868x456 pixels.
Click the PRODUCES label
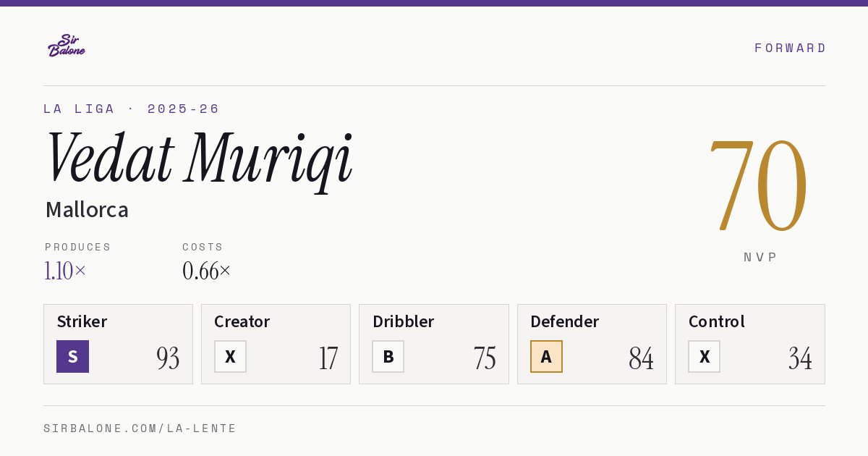click(78, 247)
